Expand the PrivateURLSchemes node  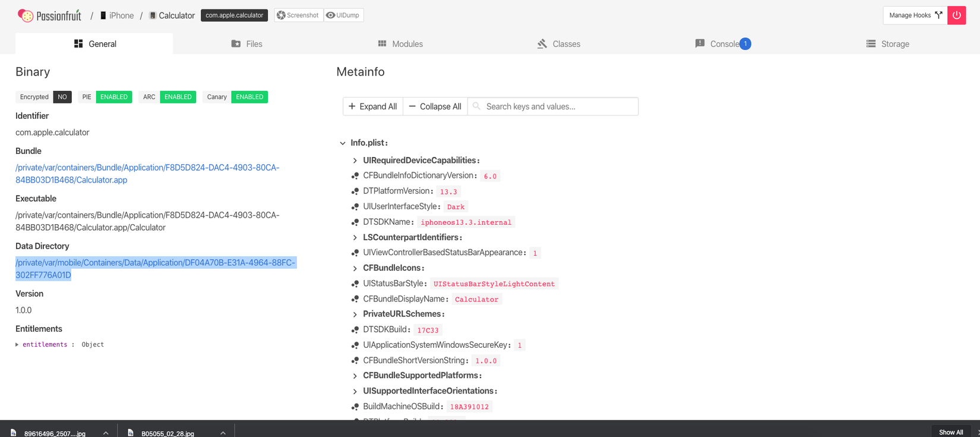(355, 315)
